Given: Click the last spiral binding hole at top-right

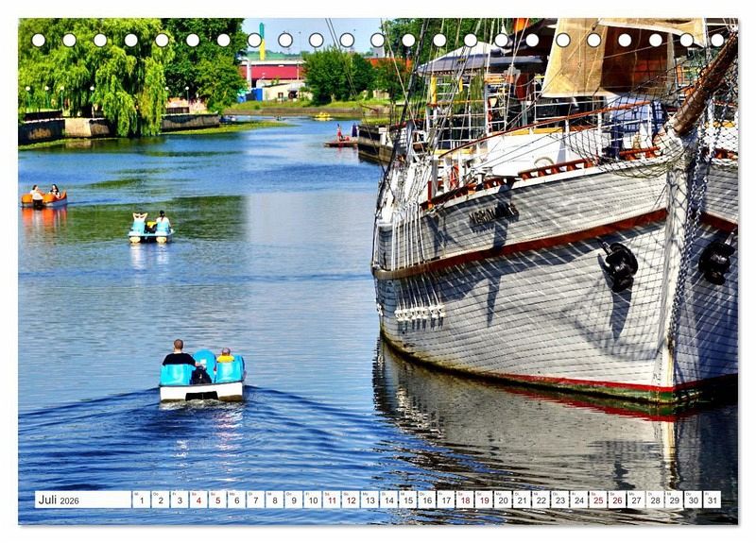Looking at the screenshot, I should coord(717,40).
